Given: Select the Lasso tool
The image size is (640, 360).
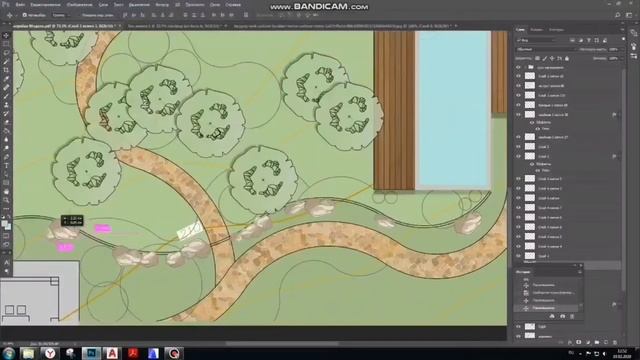Looking at the screenshot, I should tap(6, 53).
